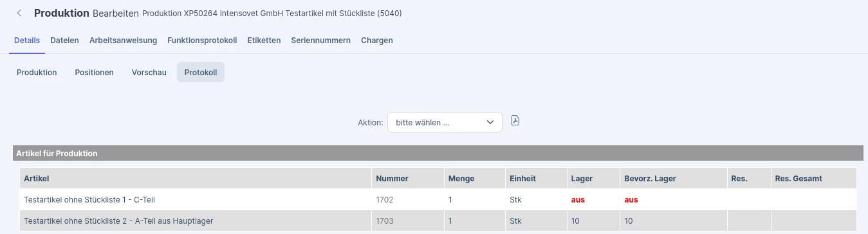Open the Arbeitsanweisung tab
The image size is (868, 234).
point(124,40)
